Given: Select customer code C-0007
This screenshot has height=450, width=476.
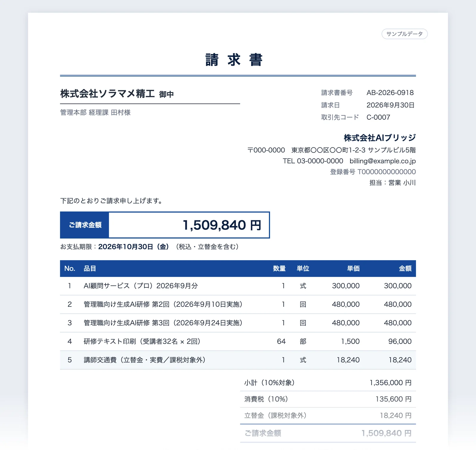Looking at the screenshot, I should (x=378, y=117).
